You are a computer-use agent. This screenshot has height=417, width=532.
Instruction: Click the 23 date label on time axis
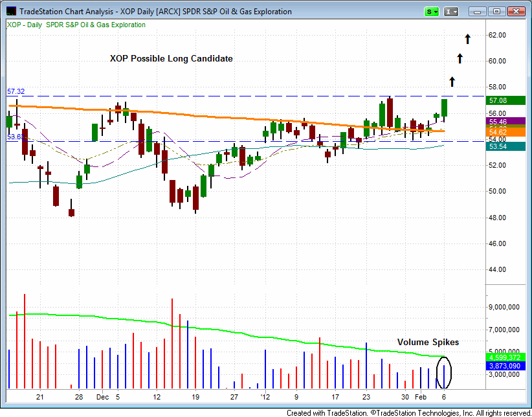[x=366, y=397]
